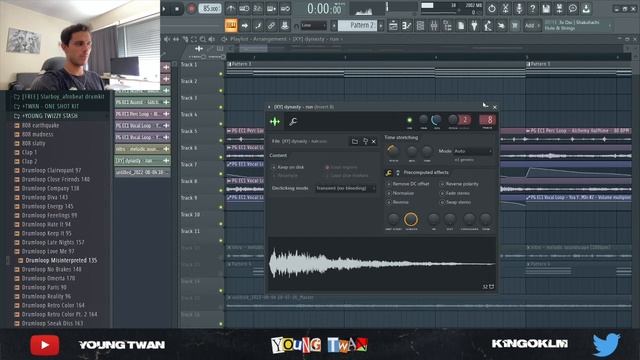Image resolution: width=640 pixels, height=360 pixels.
Task: Click the stamp tool icon in toolbar
Action: tap(284, 26)
